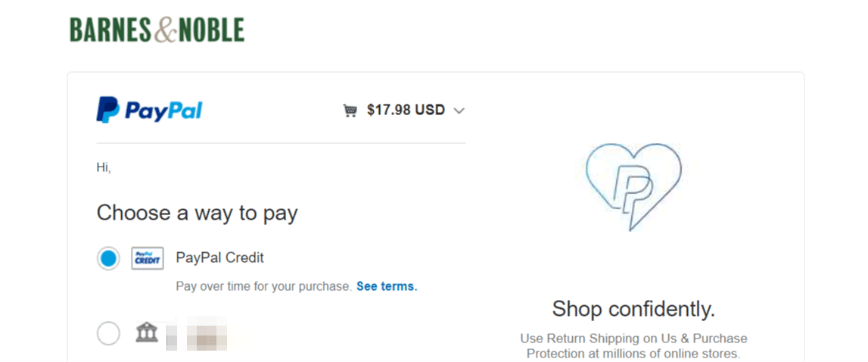Image resolution: width=868 pixels, height=362 pixels.
Task: Click the PayPal Credit card icon
Action: pyautogui.click(x=148, y=258)
